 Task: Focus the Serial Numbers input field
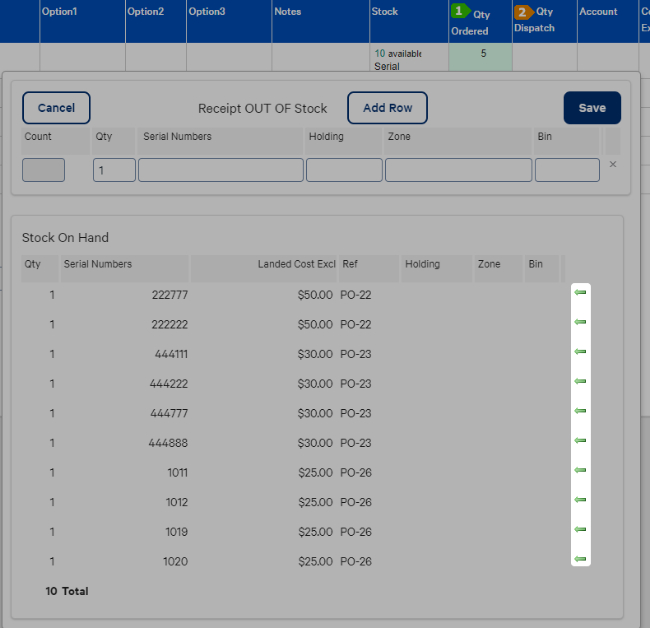[221, 170]
